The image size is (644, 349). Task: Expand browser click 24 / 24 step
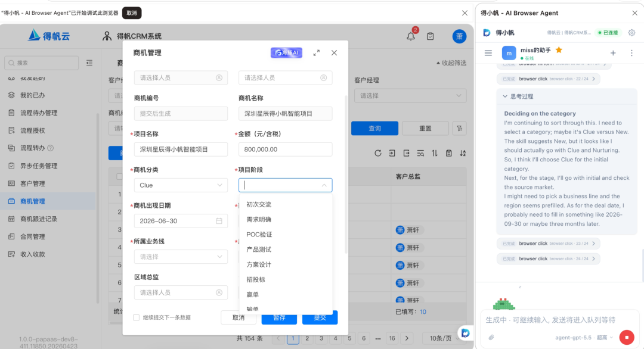[549, 259]
